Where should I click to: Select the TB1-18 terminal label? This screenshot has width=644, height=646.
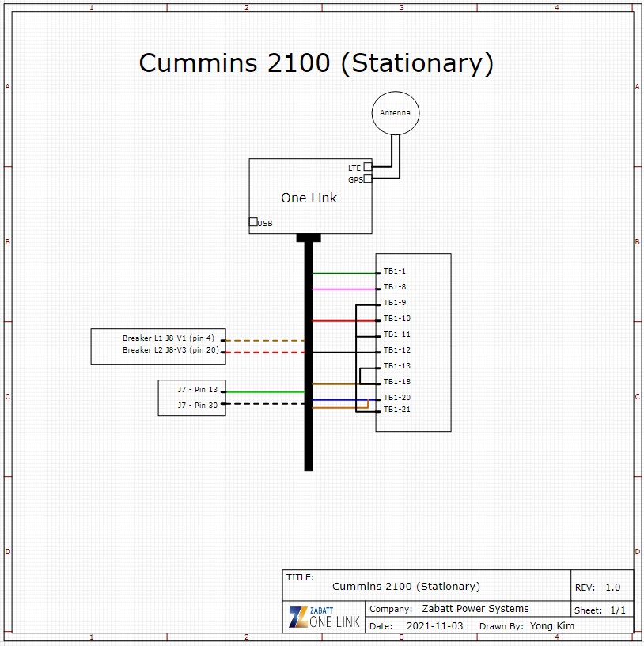pyautogui.click(x=397, y=381)
